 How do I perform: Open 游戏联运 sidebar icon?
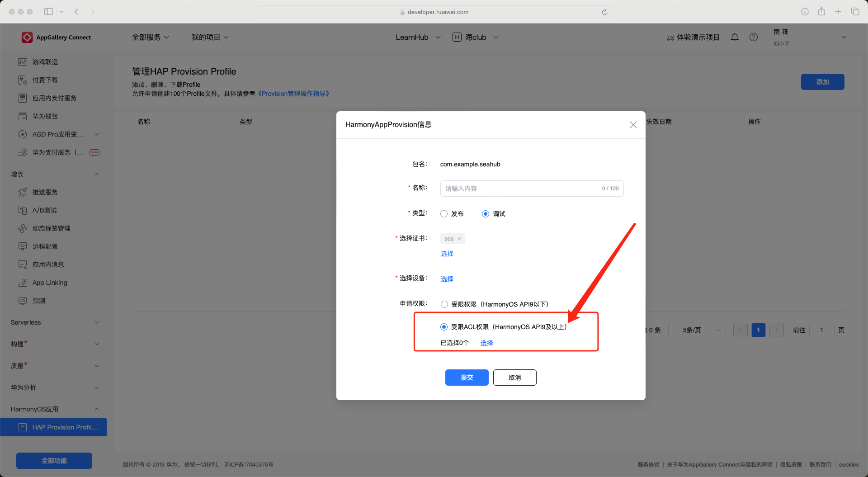tap(23, 62)
